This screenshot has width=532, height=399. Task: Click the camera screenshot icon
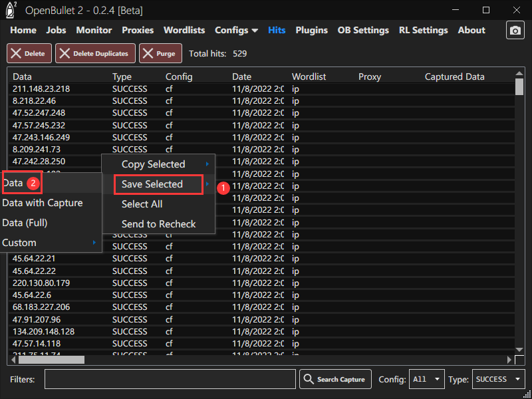[515, 31]
